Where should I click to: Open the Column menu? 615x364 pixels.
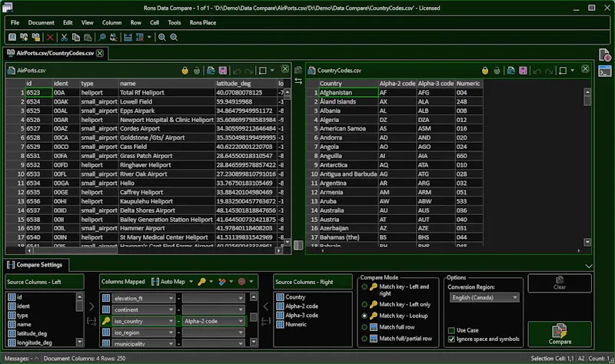[111, 23]
